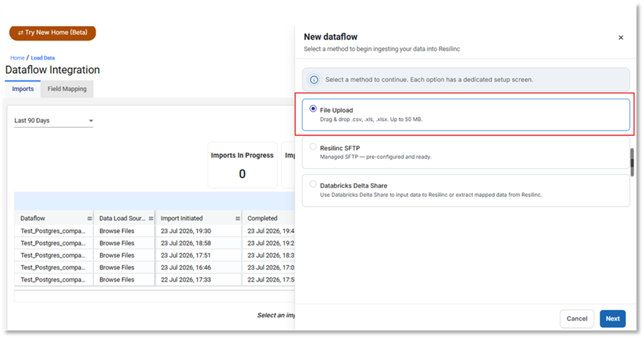Sort by the Import Initiated column header
The image size is (644, 338).
click(x=182, y=218)
